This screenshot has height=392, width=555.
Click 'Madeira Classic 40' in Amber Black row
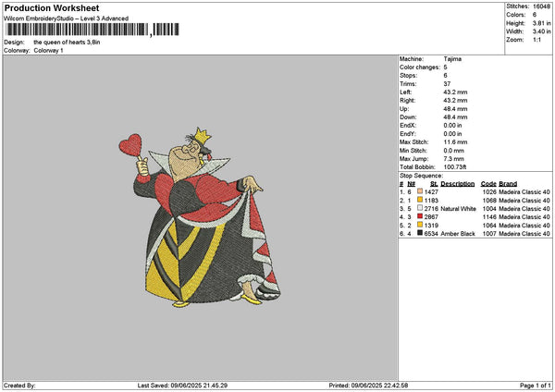524,234
